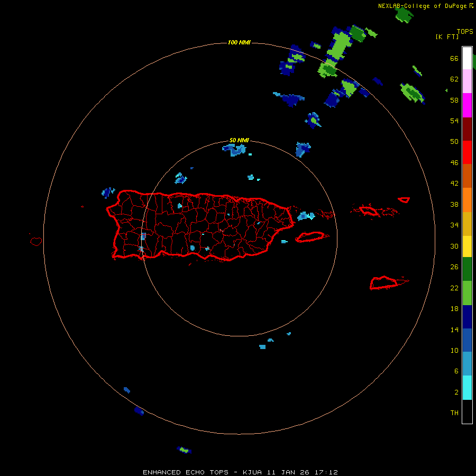Viewport: 476px width, 476px height.
Task: Pick the yellow 34 legend swatch
Action: point(467,246)
